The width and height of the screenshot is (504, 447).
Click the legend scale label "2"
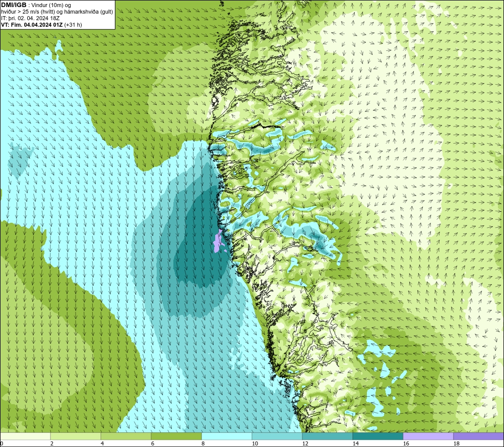pos(52,443)
